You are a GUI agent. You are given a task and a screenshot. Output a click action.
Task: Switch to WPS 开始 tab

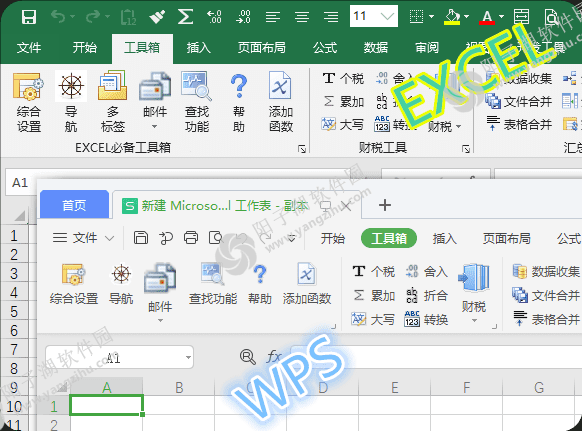point(333,238)
